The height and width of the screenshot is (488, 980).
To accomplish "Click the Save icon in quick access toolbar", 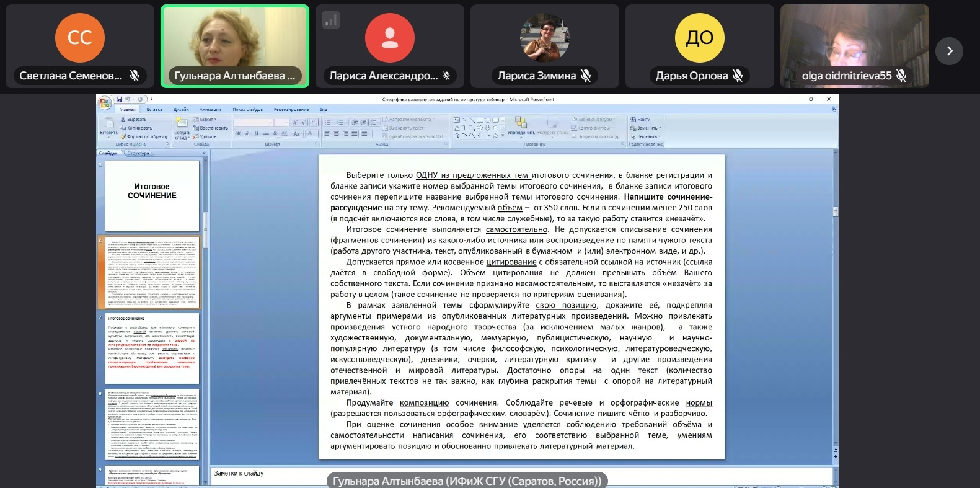I will point(119,99).
